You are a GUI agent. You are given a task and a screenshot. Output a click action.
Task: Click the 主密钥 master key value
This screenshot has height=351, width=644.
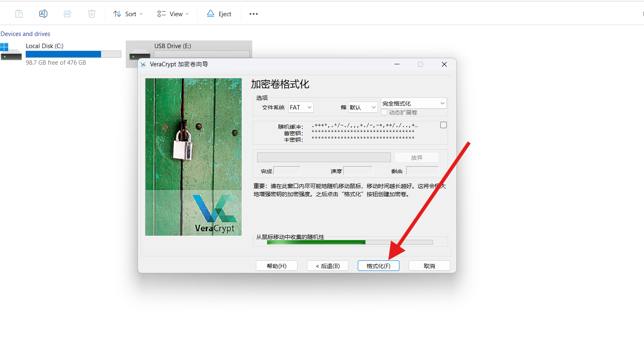pyautogui.click(x=363, y=138)
